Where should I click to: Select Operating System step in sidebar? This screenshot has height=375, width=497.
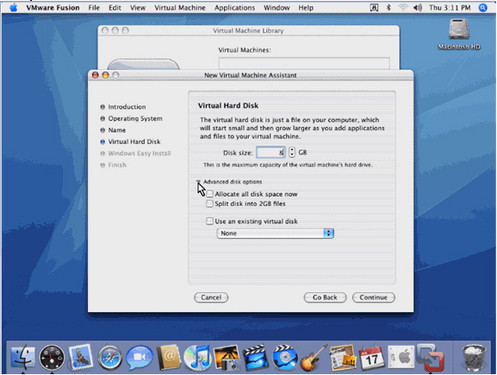pyautogui.click(x=135, y=119)
